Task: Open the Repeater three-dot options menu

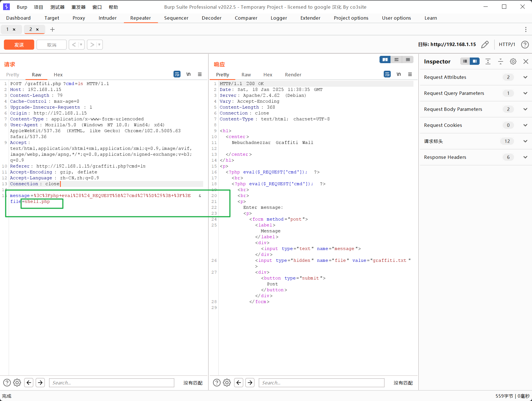Action: [526, 29]
